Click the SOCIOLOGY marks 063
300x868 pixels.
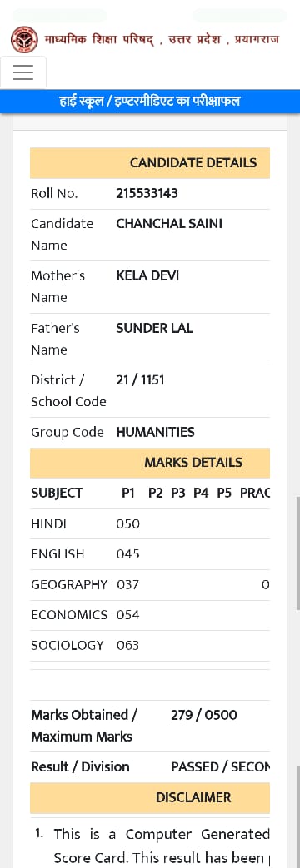coord(128,646)
